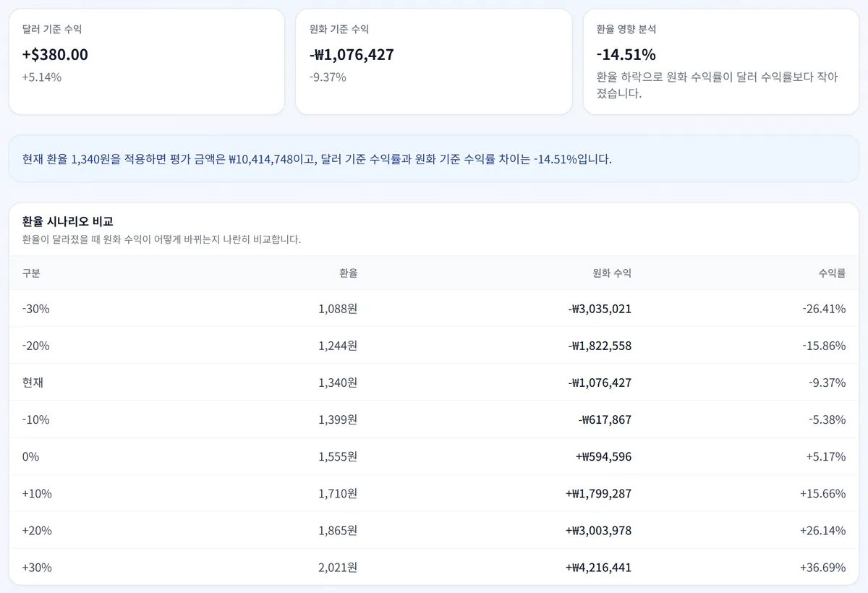Click the 1,088원 exchange rate cell

[338, 309]
